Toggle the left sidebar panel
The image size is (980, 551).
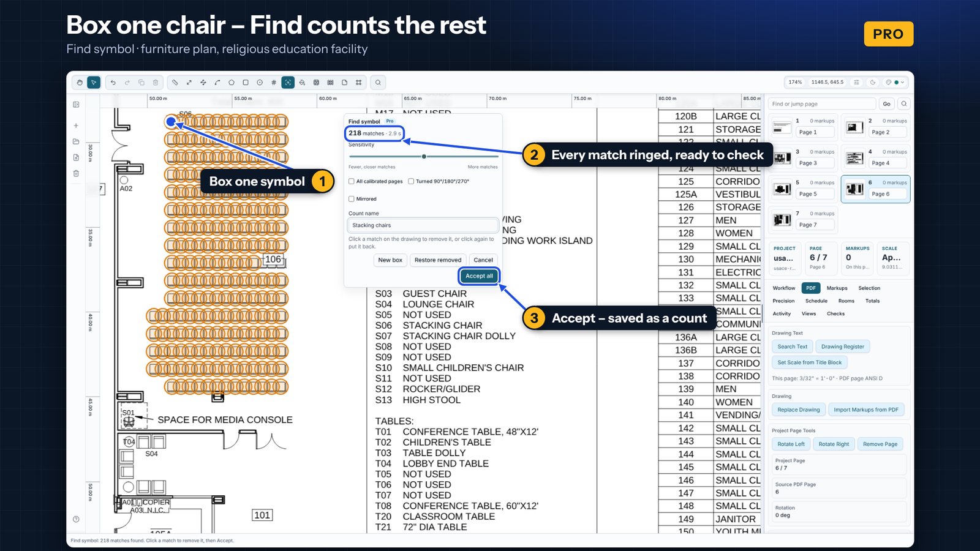pos(76,105)
